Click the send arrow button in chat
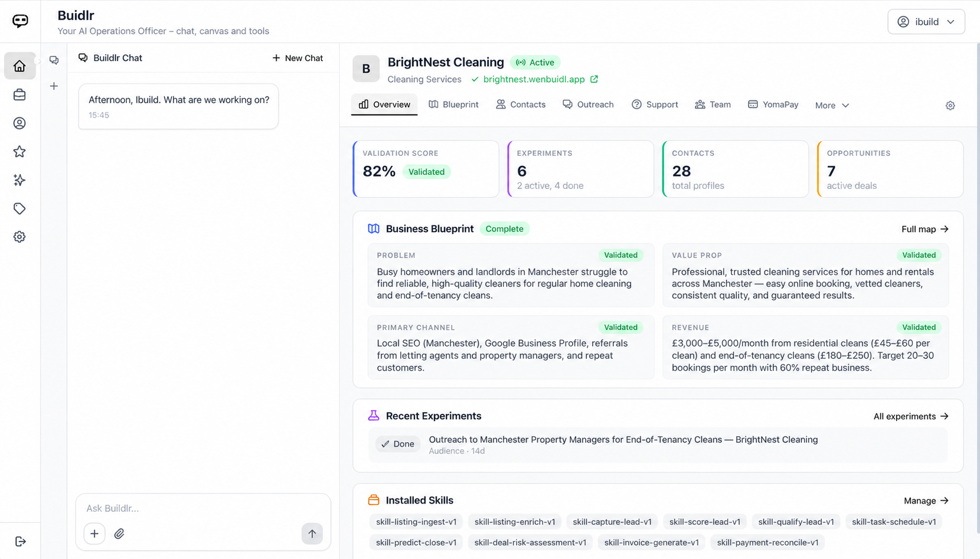 tap(312, 534)
